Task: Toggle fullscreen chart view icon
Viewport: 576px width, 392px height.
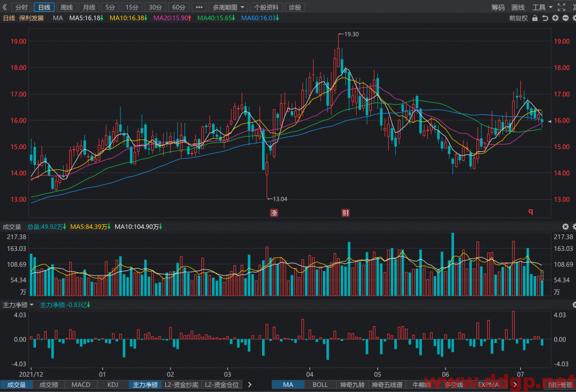Action: [x=561, y=7]
